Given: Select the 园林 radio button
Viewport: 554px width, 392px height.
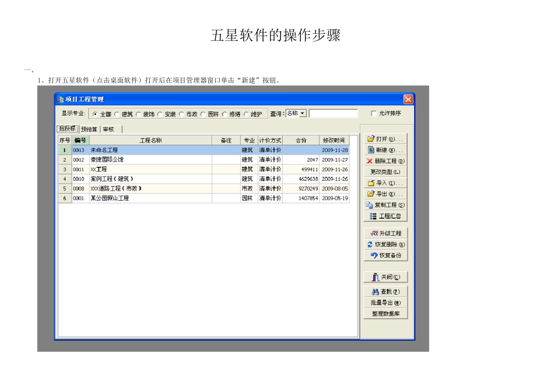Looking at the screenshot, I should pos(203,114).
